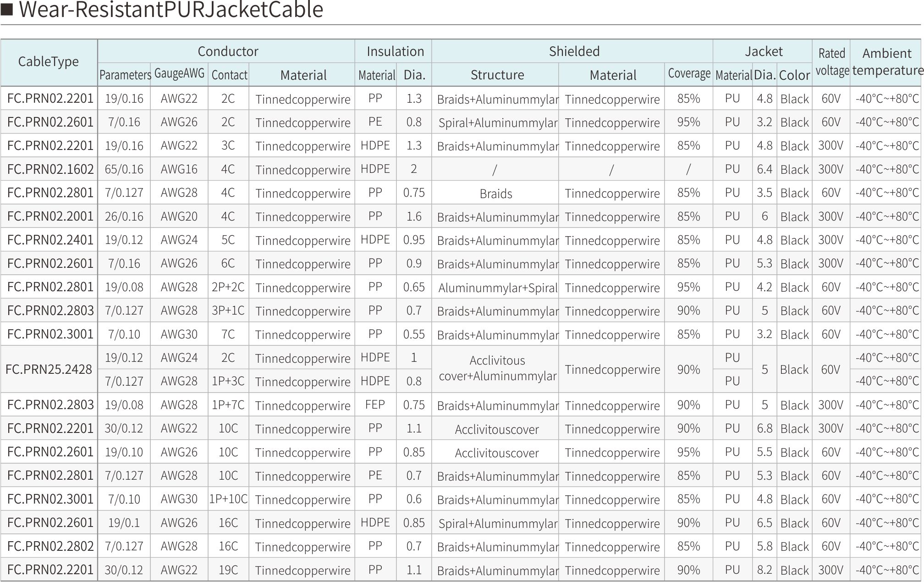The image size is (924, 582).
Task: Click the FC.PRN02.2802 cable type cell
Action: click(x=50, y=546)
